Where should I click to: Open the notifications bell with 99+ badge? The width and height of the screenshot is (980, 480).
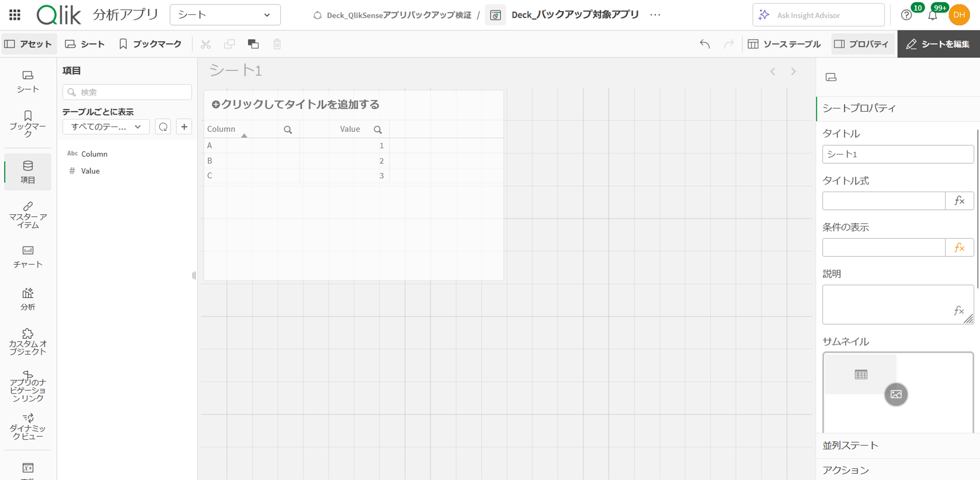[x=933, y=15]
